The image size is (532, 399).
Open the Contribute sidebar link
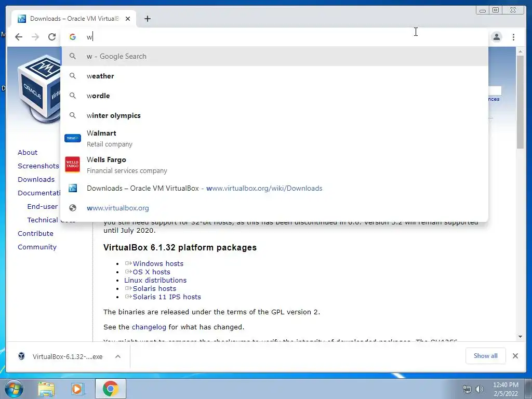tap(36, 233)
